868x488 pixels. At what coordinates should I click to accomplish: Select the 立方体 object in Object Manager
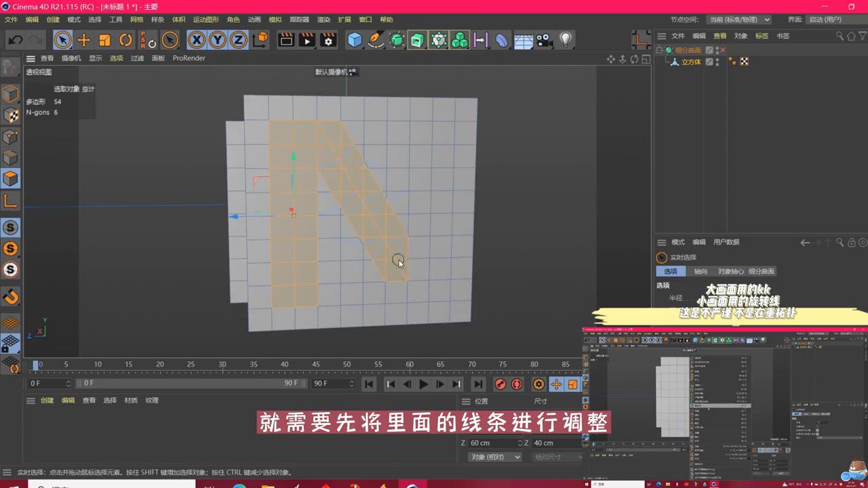coord(691,62)
